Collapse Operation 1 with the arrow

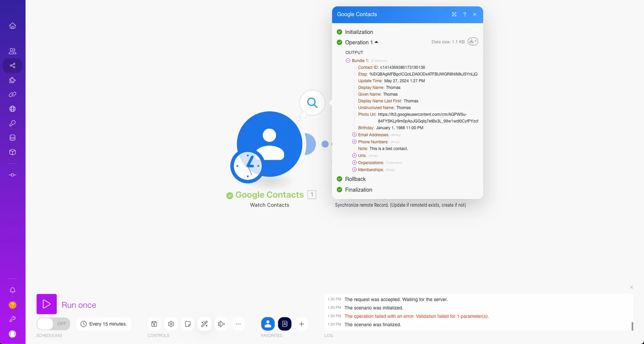(x=376, y=42)
